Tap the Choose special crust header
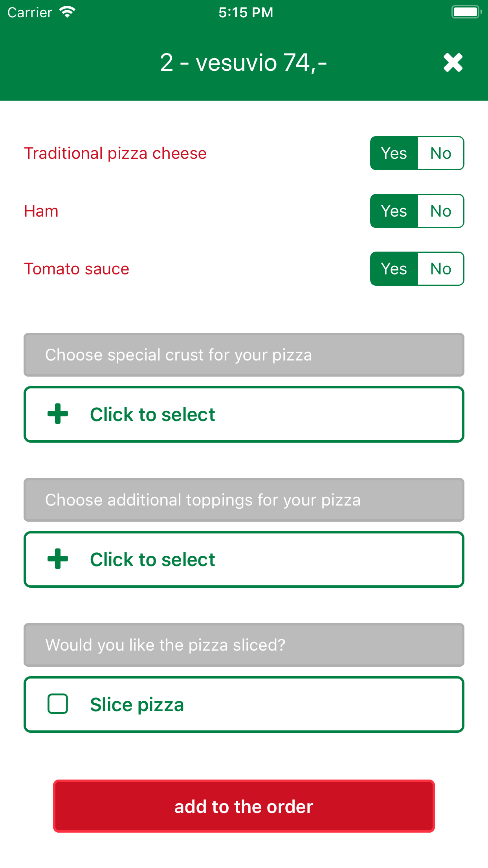This screenshot has width=488, height=868. coord(244,355)
